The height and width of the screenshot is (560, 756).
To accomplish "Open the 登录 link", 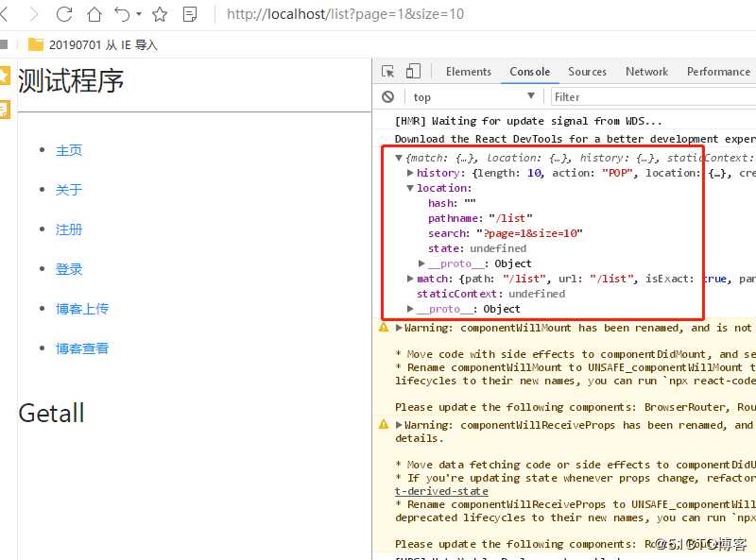I will click(x=69, y=269).
